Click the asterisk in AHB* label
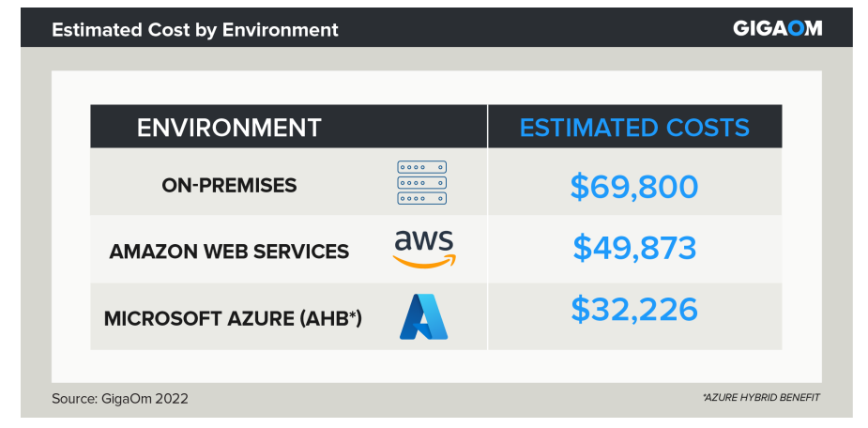The height and width of the screenshot is (428, 868). click(352, 314)
